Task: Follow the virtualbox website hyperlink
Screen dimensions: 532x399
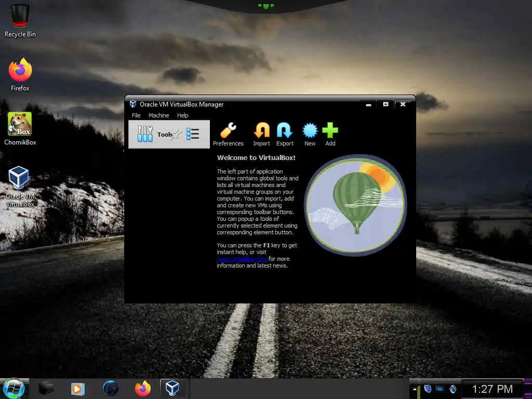Action: (x=242, y=259)
